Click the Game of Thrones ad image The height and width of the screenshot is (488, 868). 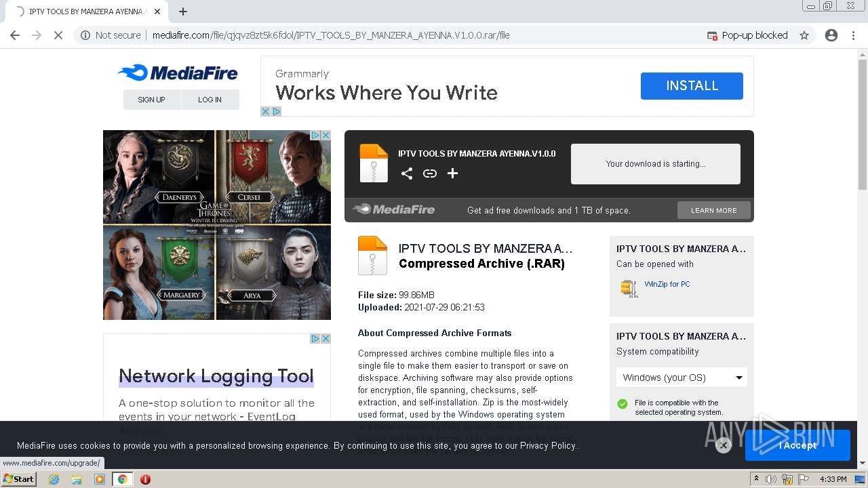coord(217,225)
